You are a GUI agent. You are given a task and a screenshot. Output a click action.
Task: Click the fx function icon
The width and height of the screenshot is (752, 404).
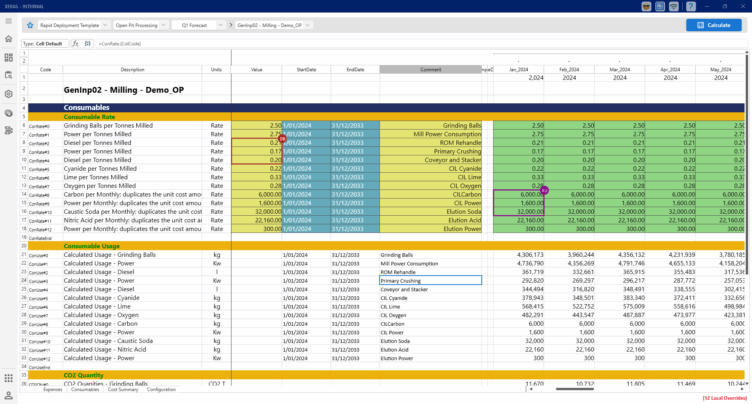coord(75,44)
